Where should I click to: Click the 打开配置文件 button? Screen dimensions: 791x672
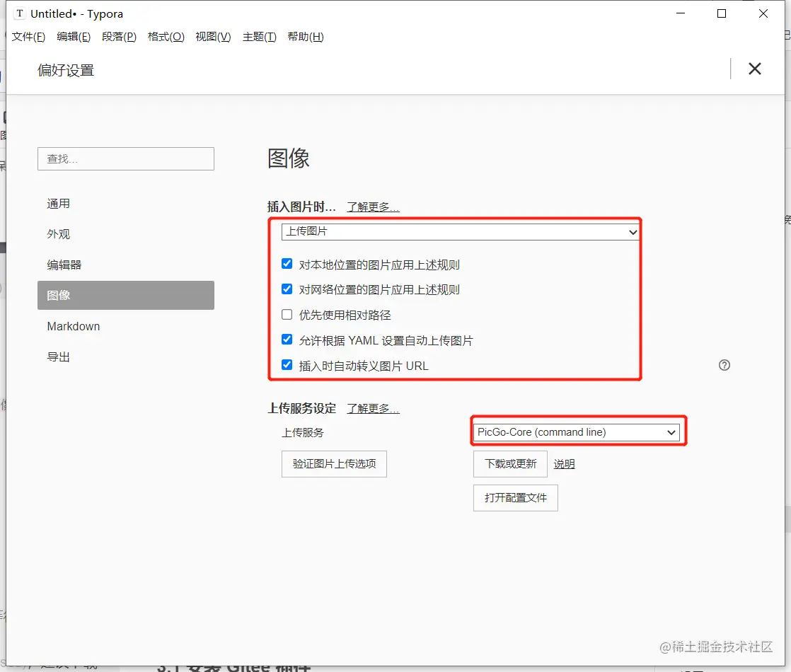point(515,497)
